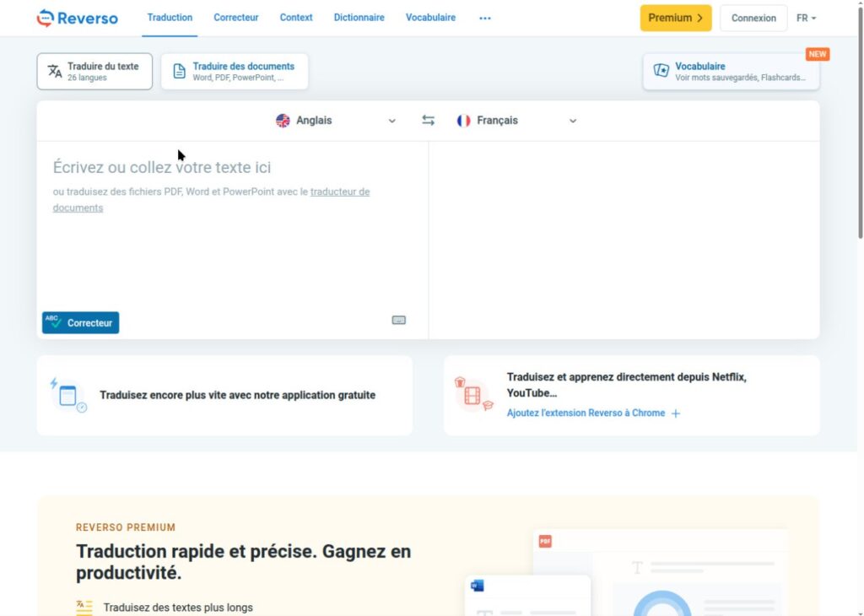Open the Vocabulaire NEW card

point(731,71)
